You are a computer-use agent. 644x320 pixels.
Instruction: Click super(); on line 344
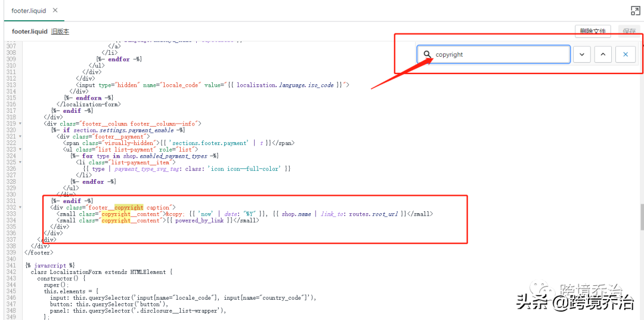pos(56,285)
